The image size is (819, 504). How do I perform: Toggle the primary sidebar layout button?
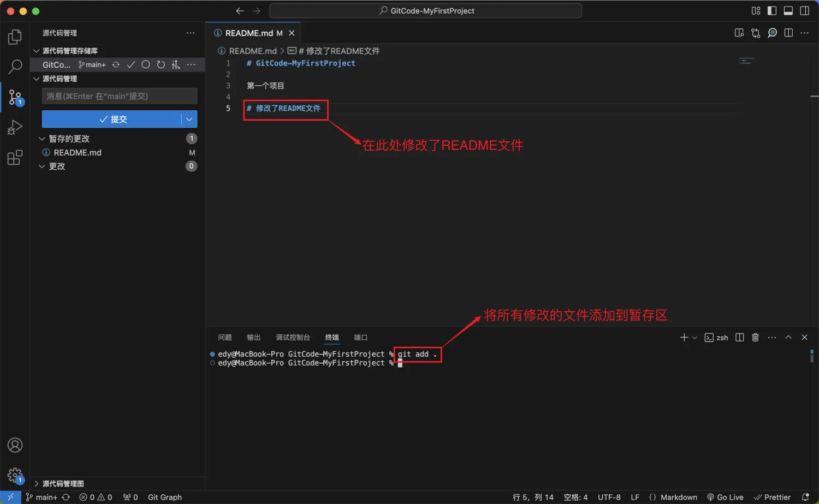[x=772, y=11]
